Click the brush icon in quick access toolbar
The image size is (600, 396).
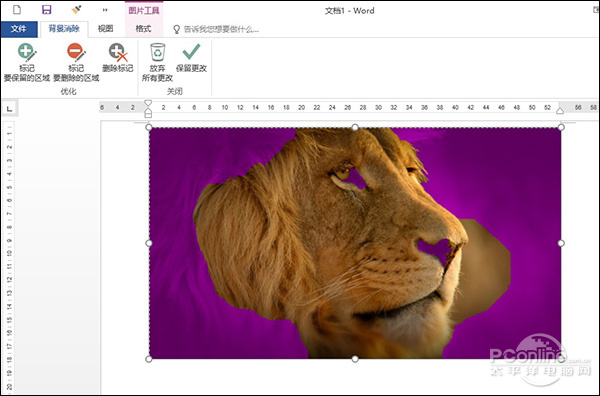pos(77,10)
